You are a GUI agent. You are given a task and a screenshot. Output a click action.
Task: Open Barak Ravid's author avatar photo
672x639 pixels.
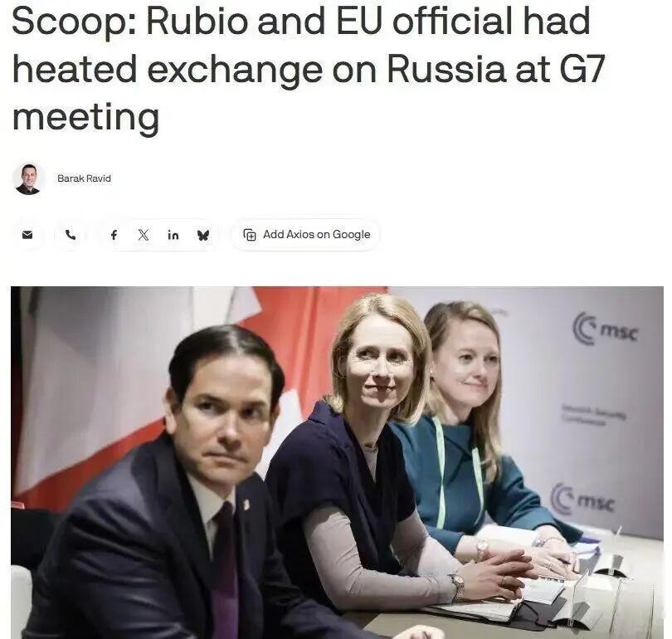(x=28, y=178)
